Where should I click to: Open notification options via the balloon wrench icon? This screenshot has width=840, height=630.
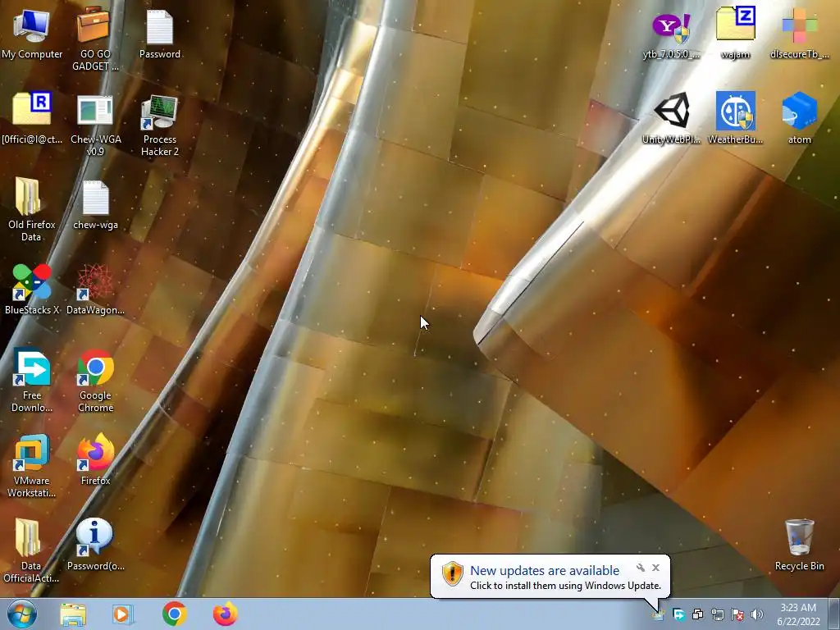coord(640,568)
